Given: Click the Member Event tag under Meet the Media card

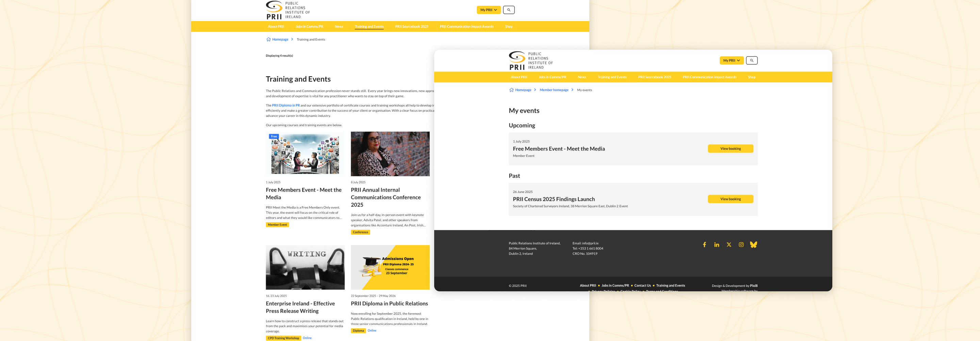Looking at the screenshot, I should click(x=277, y=225).
